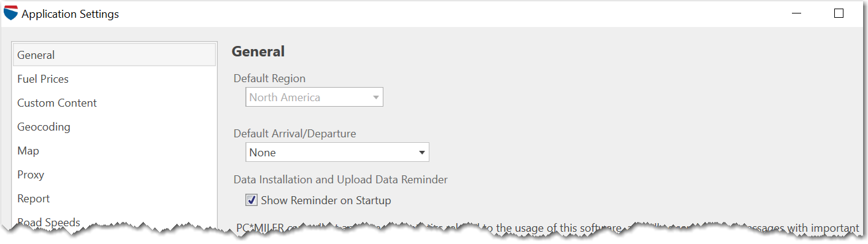Select the General settings category

pos(115,55)
